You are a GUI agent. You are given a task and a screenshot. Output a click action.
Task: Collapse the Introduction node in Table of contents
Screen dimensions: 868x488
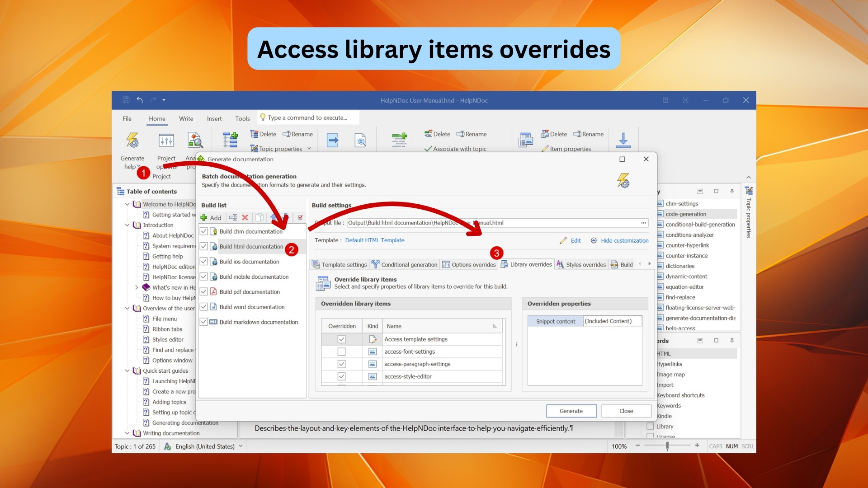pyautogui.click(x=127, y=225)
